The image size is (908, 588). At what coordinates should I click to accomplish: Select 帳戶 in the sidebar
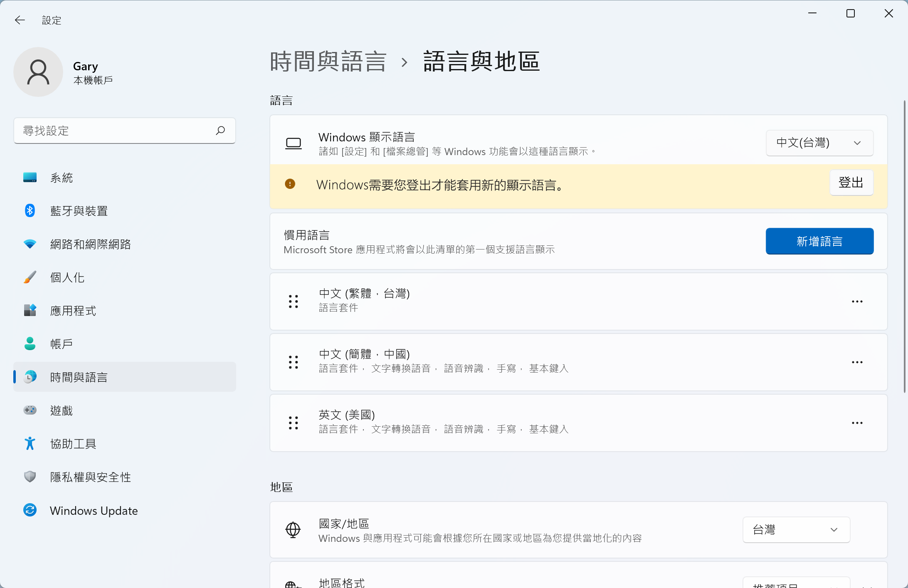(125, 344)
